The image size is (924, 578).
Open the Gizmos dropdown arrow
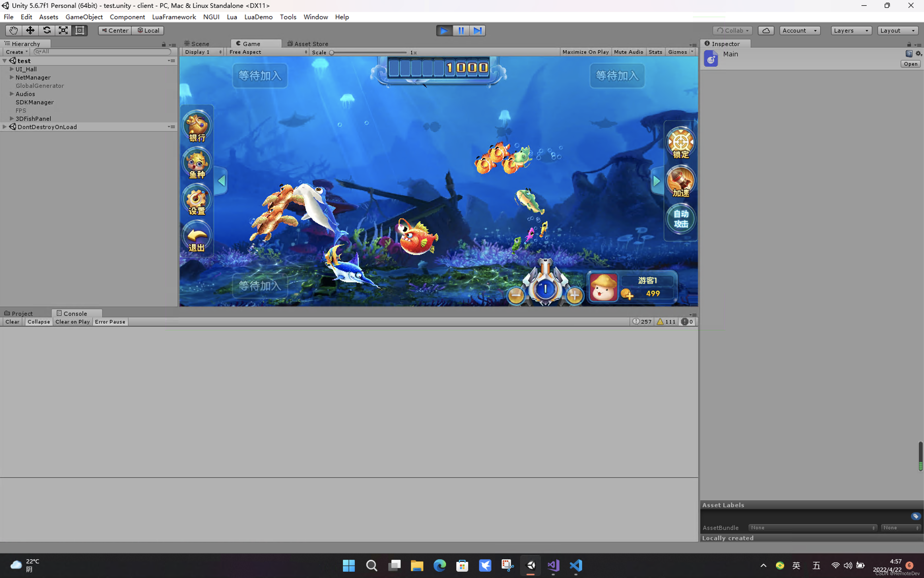pos(692,52)
